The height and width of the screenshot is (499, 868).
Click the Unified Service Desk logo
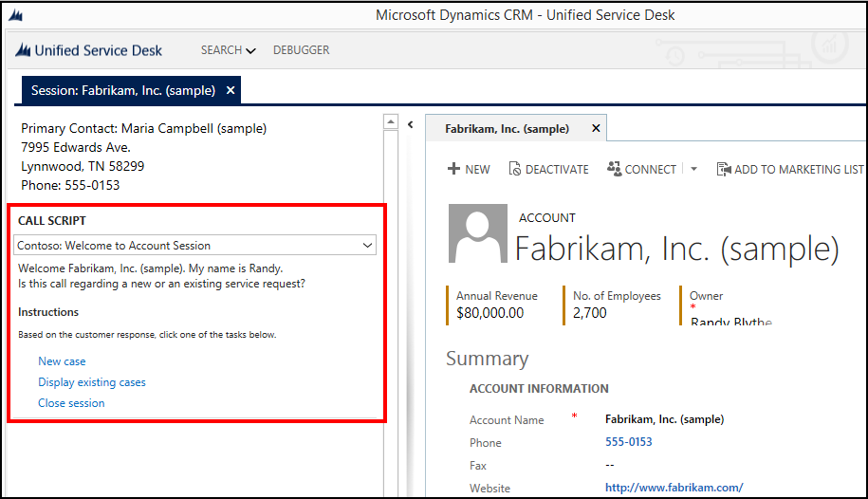pyautogui.click(x=24, y=51)
